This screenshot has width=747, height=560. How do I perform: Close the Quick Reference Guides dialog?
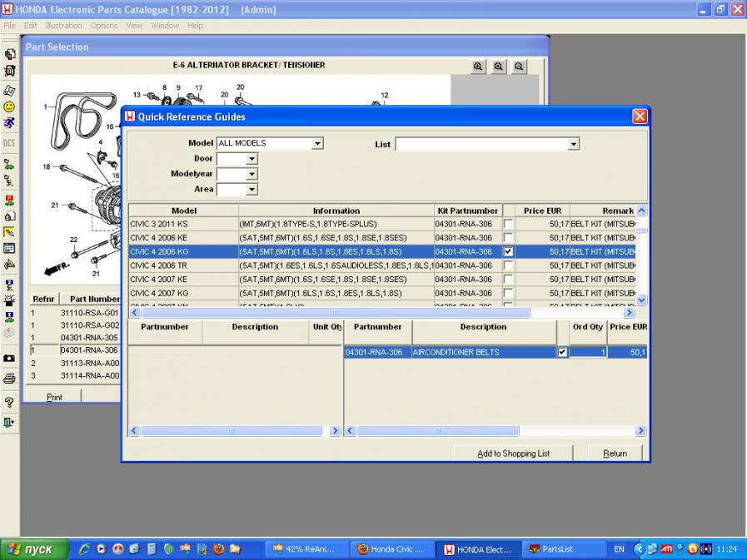tap(640, 116)
